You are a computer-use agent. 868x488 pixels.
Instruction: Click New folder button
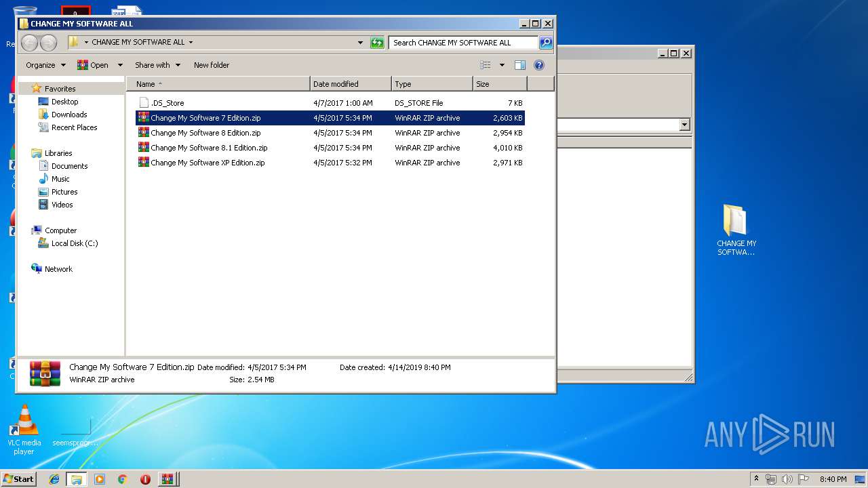click(x=212, y=65)
